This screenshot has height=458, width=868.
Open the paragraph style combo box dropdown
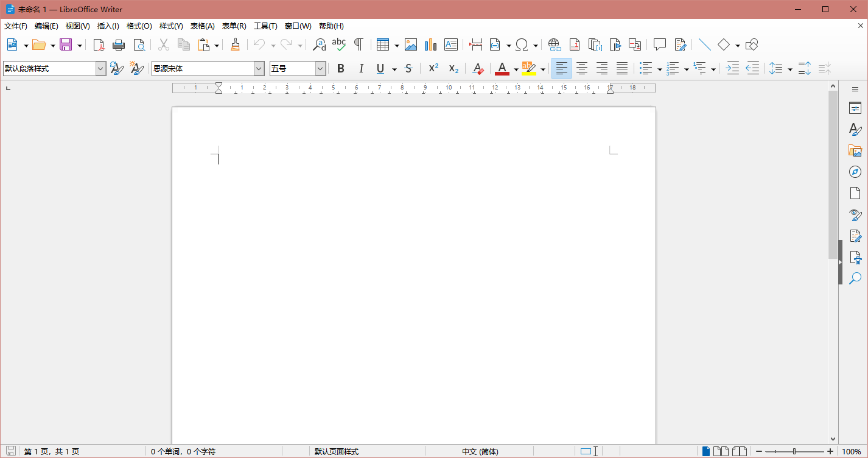100,68
